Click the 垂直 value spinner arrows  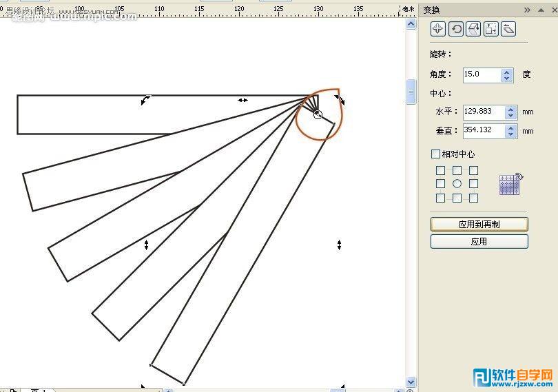tap(510, 130)
